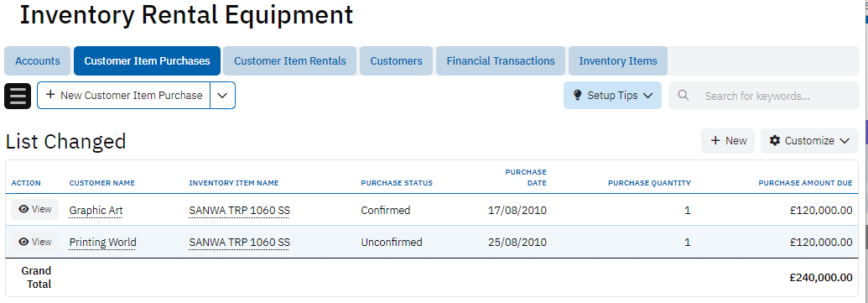The height and width of the screenshot is (303, 868).
Task: Expand the Setup Tips chevron
Action: [x=647, y=96]
